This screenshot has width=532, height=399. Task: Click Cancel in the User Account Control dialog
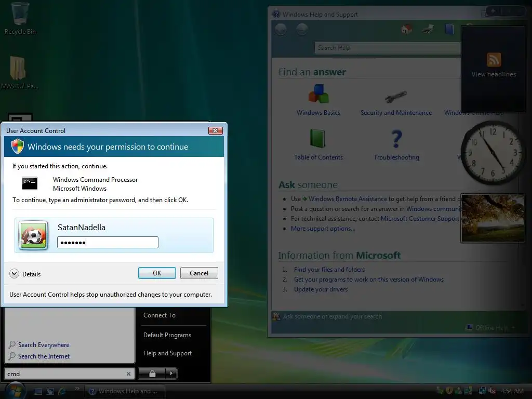point(199,273)
